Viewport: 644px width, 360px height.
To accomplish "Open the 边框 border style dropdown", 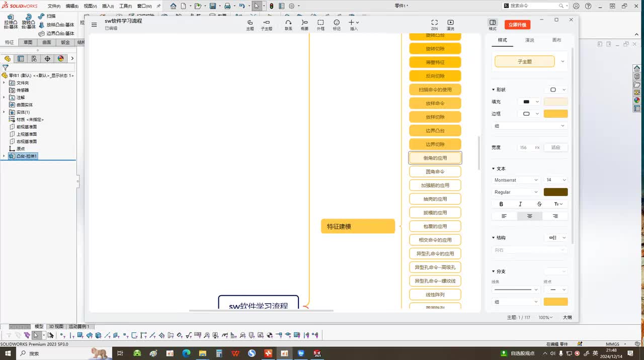I will 529,114.
